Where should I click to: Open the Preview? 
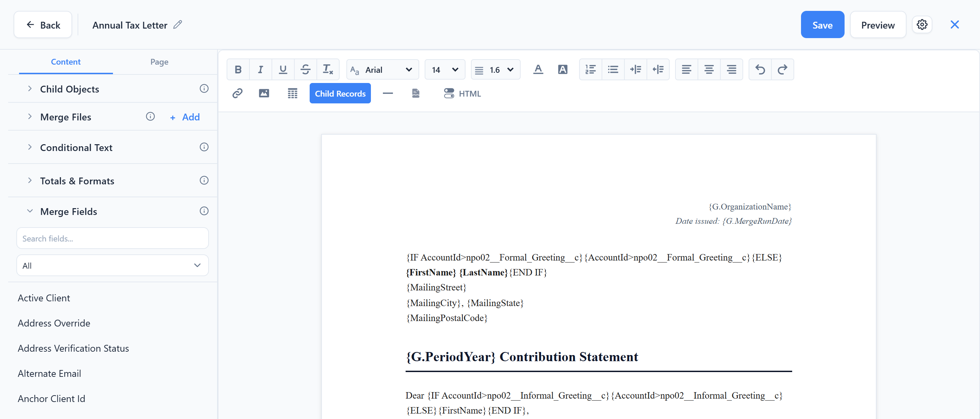tap(878, 25)
